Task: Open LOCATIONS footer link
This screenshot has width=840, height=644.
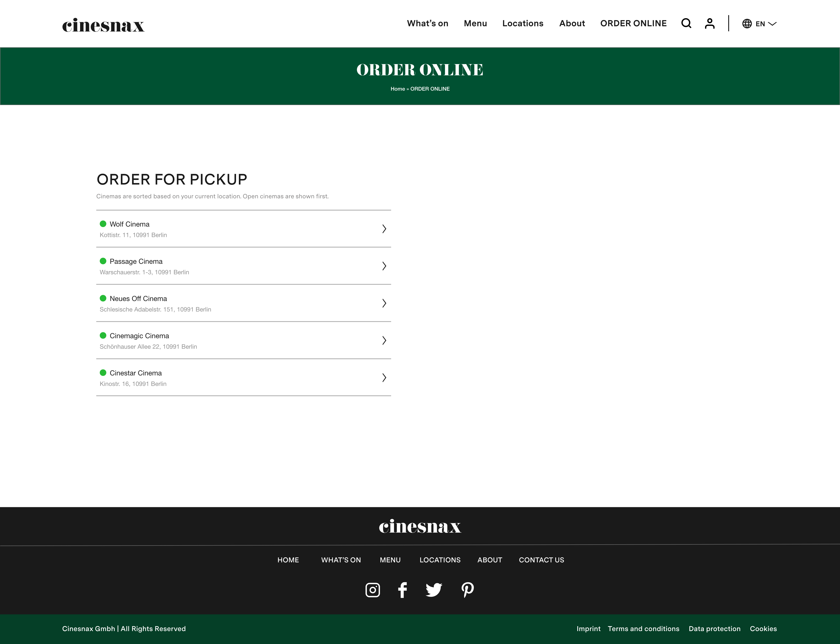Action: [440, 560]
